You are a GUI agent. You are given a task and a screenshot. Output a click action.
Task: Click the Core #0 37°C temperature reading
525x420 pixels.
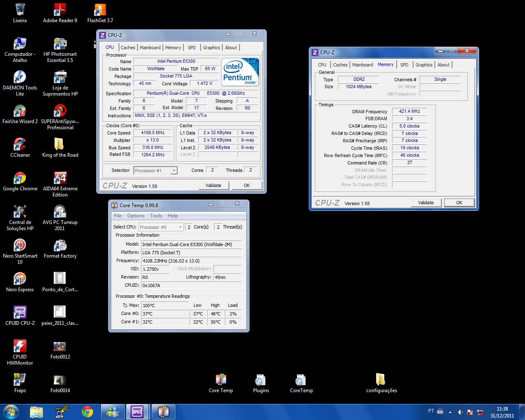click(165, 314)
